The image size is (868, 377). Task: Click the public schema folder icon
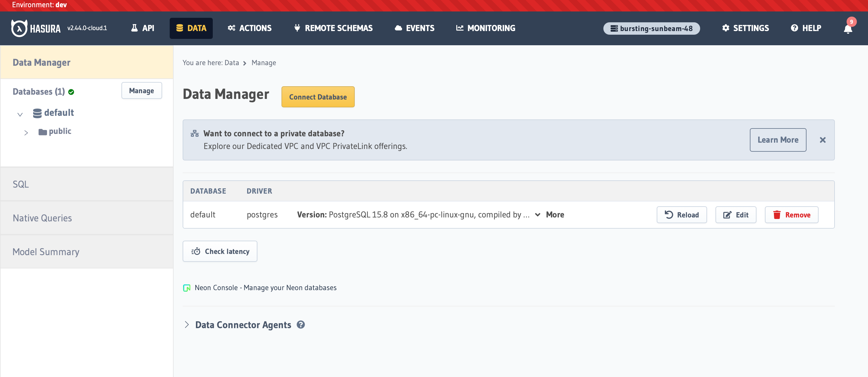(42, 131)
